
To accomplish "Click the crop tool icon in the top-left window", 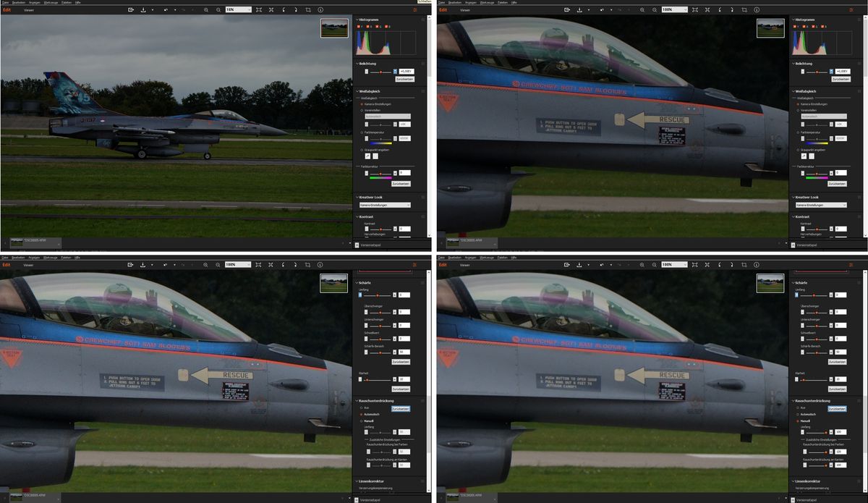I will tap(308, 10).
